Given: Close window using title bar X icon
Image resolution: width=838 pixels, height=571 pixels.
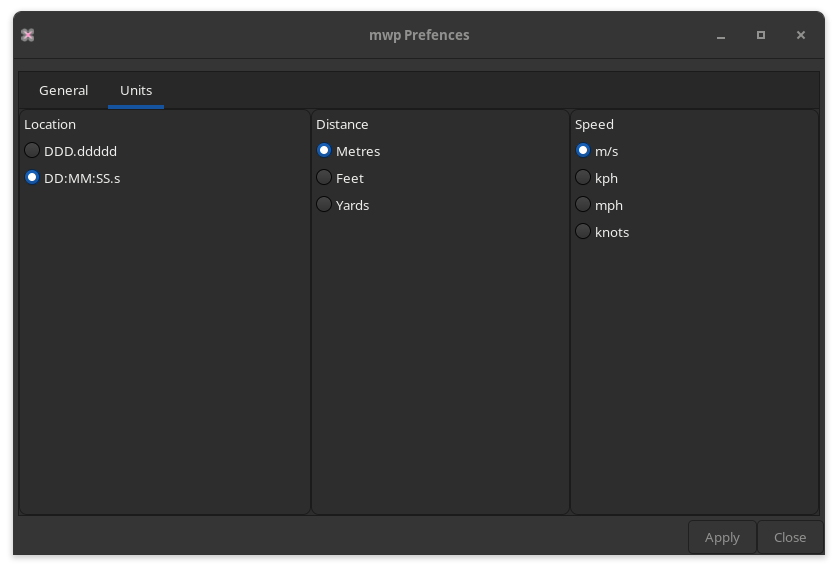Looking at the screenshot, I should point(801,35).
